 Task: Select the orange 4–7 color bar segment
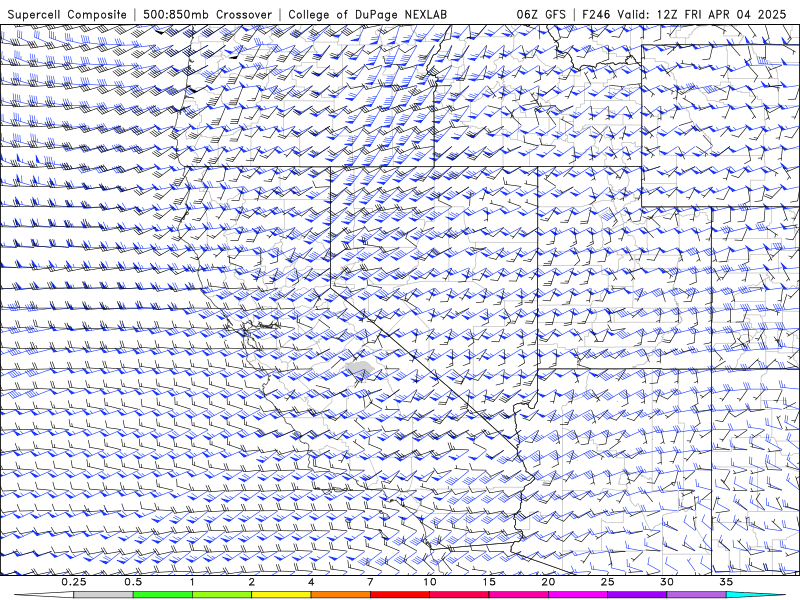[340, 595]
